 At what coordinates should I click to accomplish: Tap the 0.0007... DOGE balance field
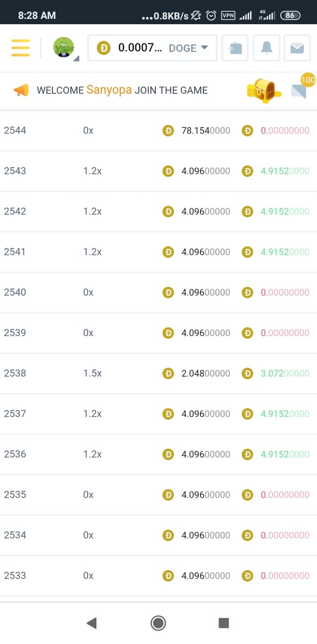tap(153, 48)
